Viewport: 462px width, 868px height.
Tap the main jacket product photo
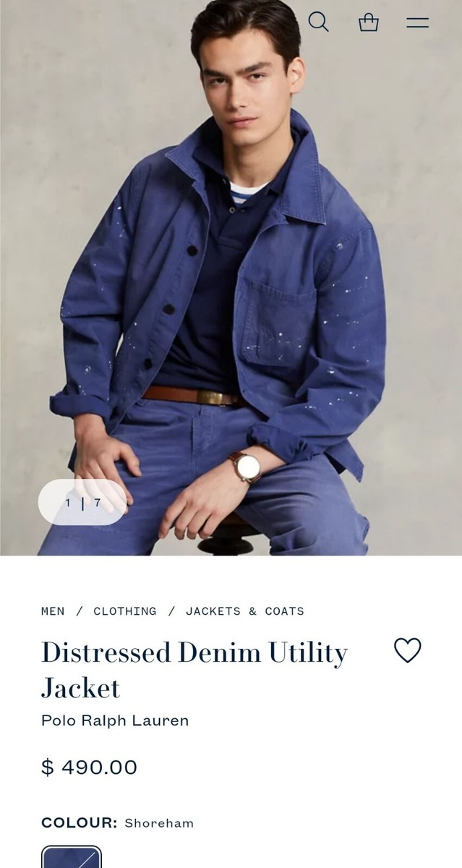231,278
